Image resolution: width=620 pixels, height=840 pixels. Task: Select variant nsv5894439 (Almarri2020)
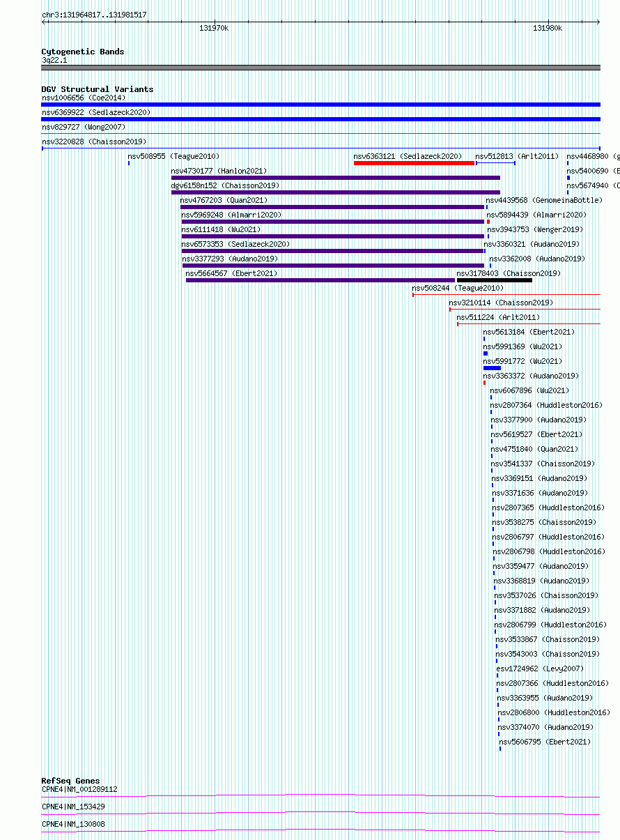pyautogui.click(x=536, y=215)
